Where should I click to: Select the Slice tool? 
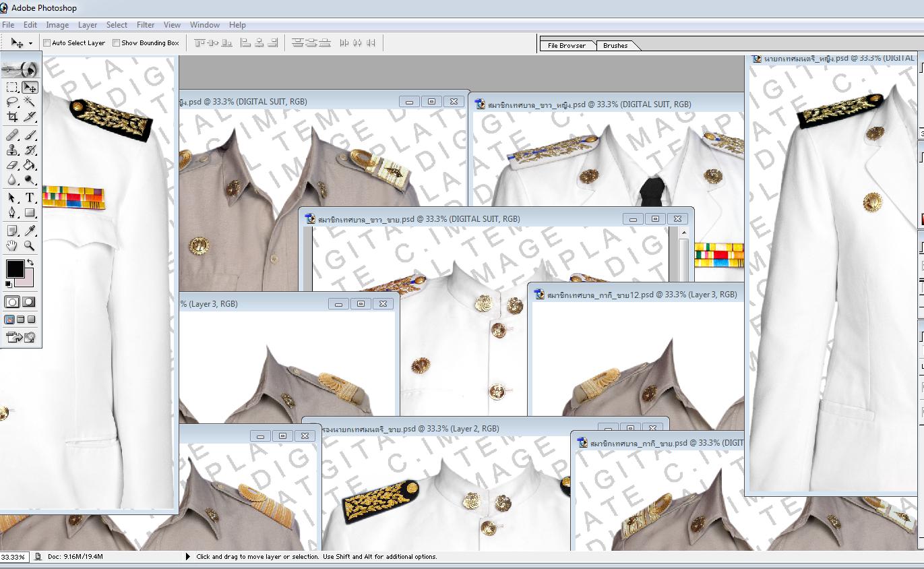point(30,117)
